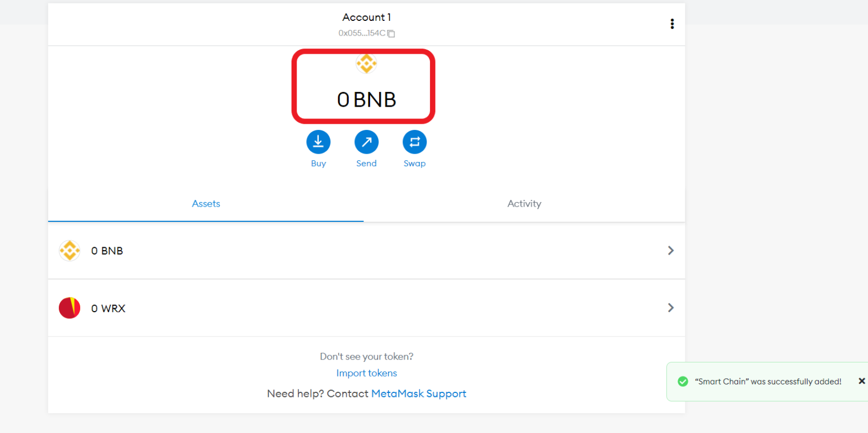Viewport: 868px width, 433px height.
Task: Click the Buy label
Action: click(x=318, y=163)
